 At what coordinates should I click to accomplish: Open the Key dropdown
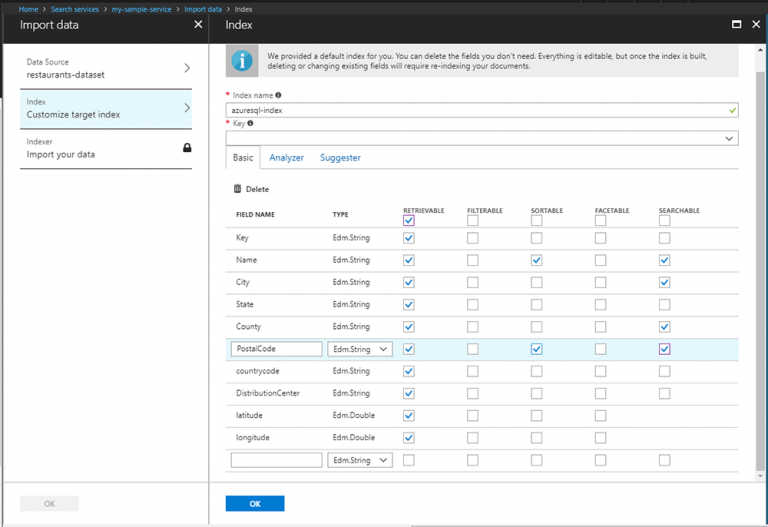[x=729, y=139]
